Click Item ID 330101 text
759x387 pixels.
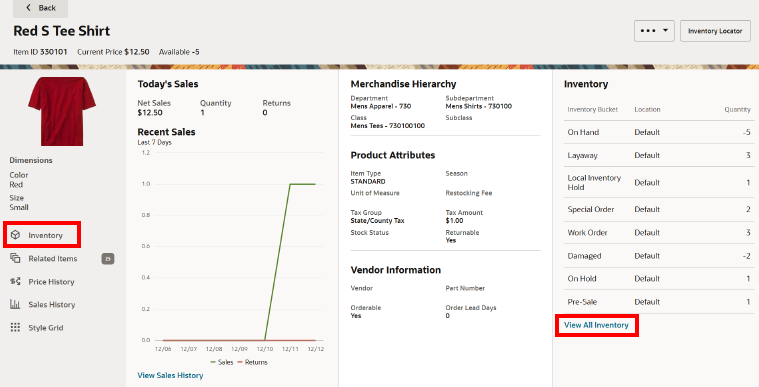coord(40,52)
